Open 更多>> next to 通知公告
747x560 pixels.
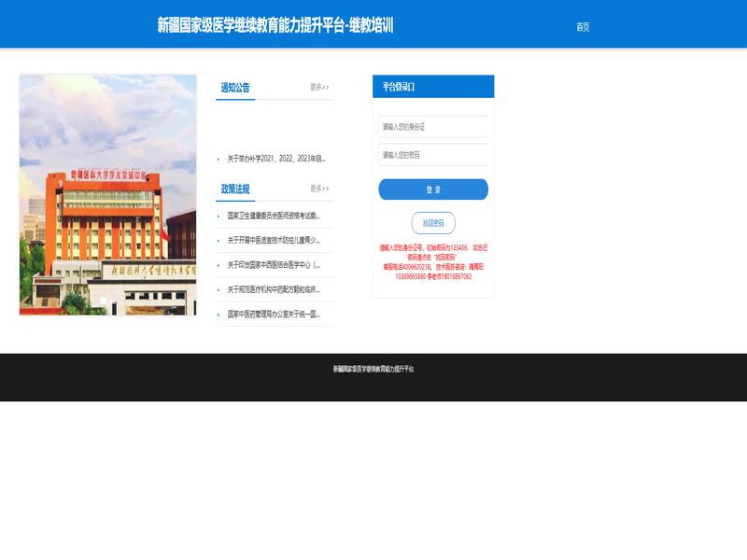319,88
